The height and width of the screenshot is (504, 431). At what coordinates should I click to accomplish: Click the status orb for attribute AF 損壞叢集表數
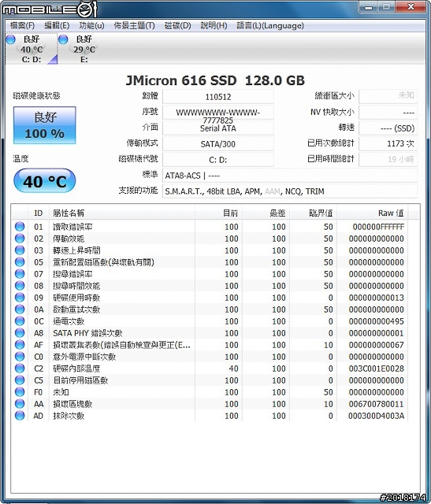point(20,345)
